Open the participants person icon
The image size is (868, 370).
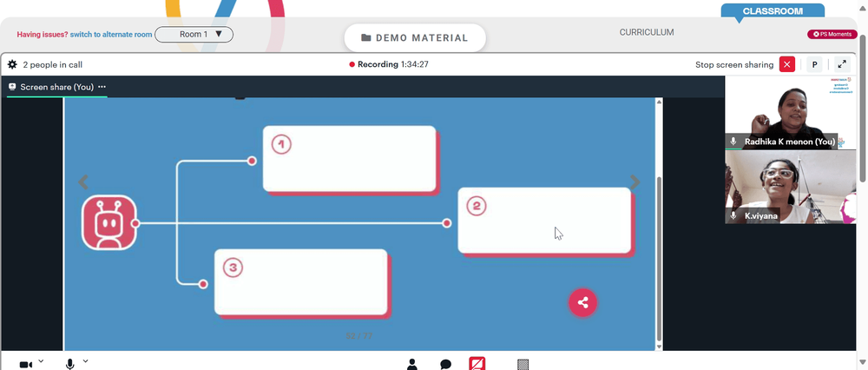(411, 364)
